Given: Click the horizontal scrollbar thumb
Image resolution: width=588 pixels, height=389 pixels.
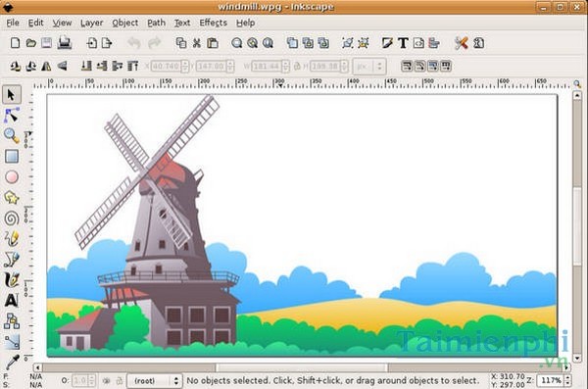Looking at the screenshot, I should (302, 367).
